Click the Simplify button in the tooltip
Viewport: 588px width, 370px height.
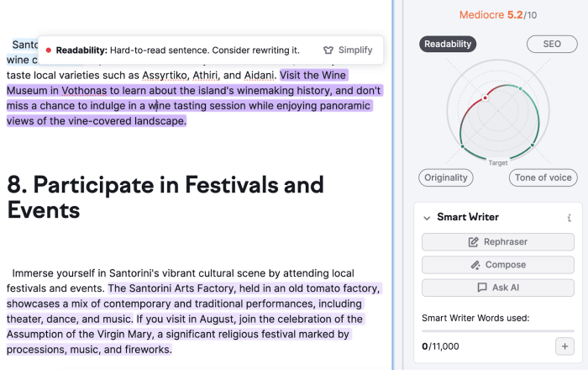pyautogui.click(x=348, y=50)
